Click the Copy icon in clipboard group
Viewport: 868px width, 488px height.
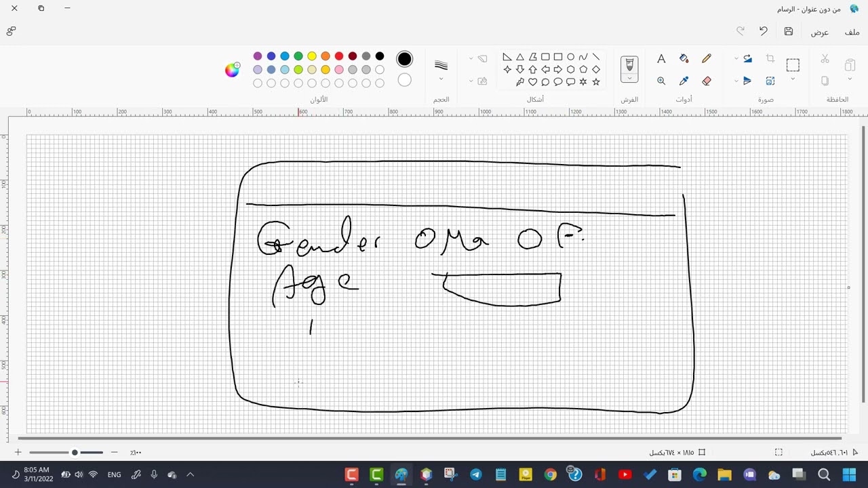tap(825, 81)
